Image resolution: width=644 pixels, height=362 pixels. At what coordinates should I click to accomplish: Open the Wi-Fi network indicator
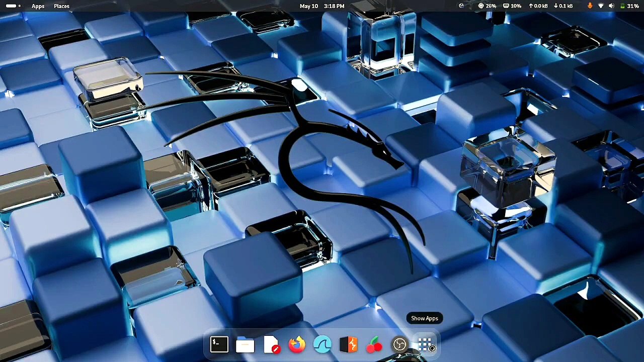[601, 6]
